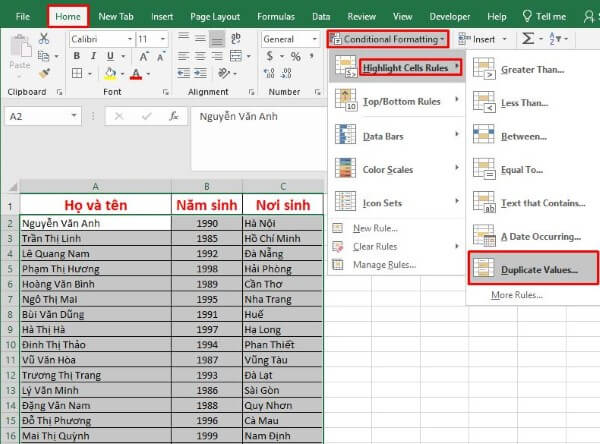This screenshot has height=444, width=600.
Task: Toggle Bottom Align vertical alignment
Action: (x=217, y=38)
